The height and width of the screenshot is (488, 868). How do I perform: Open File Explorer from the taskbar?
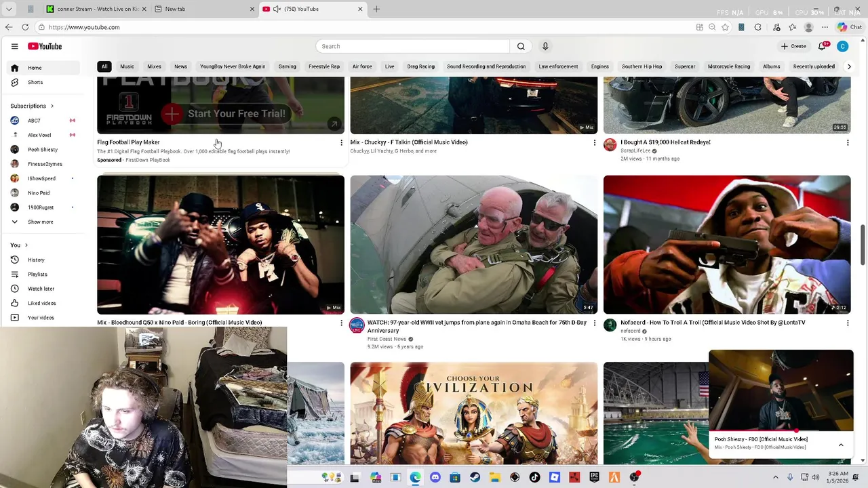pos(494,477)
